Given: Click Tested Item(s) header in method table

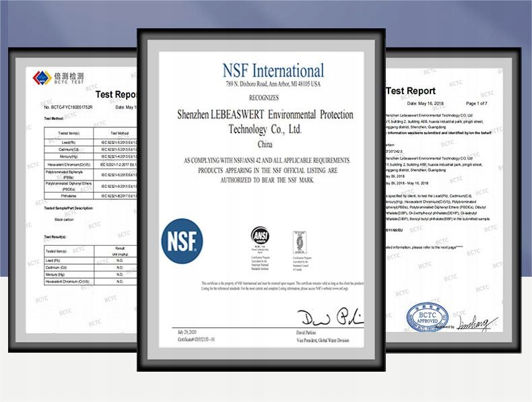Looking at the screenshot, I should (x=69, y=133).
